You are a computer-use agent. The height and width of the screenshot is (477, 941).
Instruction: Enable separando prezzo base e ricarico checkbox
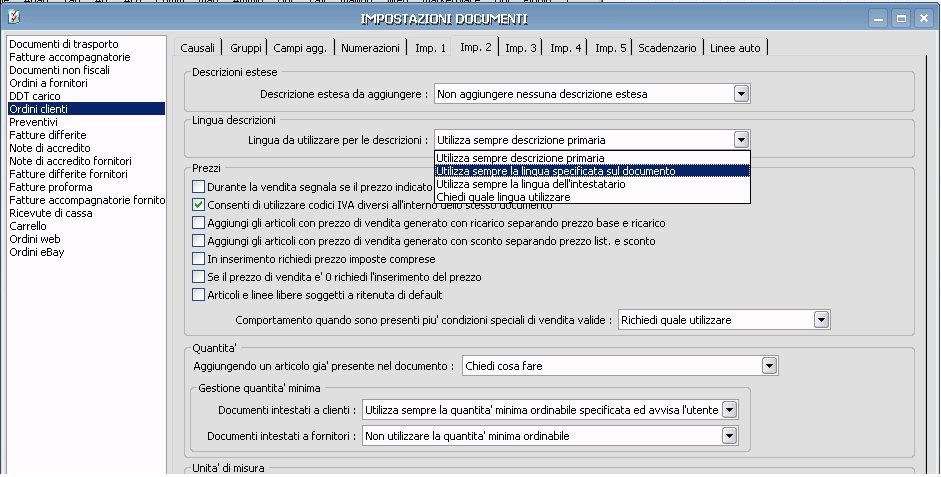[199, 223]
